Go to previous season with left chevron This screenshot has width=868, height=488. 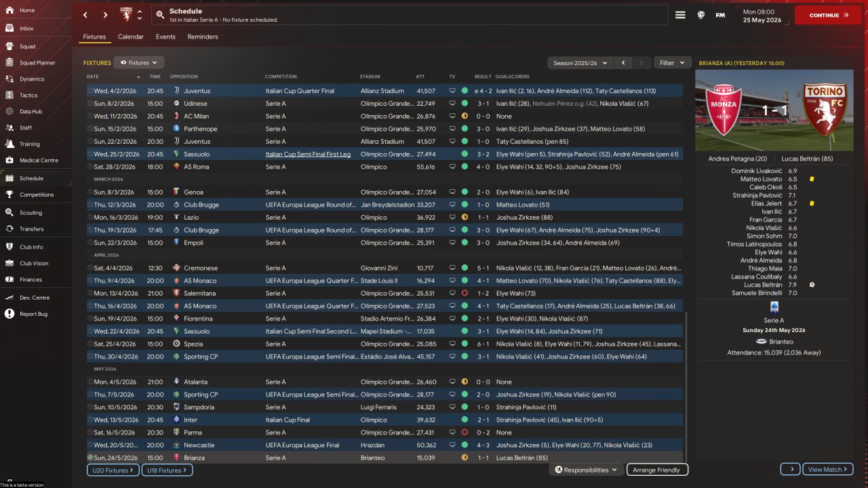[624, 62]
